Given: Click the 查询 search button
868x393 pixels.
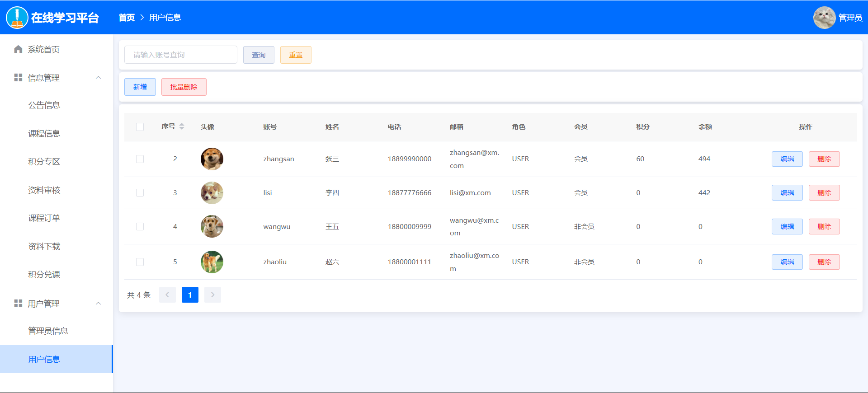Looking at the screenshot, I should [259, 55].
